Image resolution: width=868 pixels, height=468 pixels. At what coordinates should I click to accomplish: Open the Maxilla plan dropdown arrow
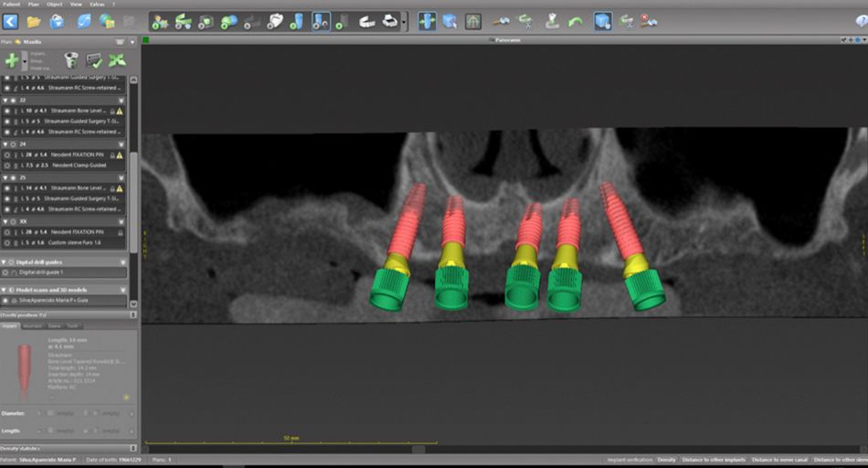click(132, 42)
